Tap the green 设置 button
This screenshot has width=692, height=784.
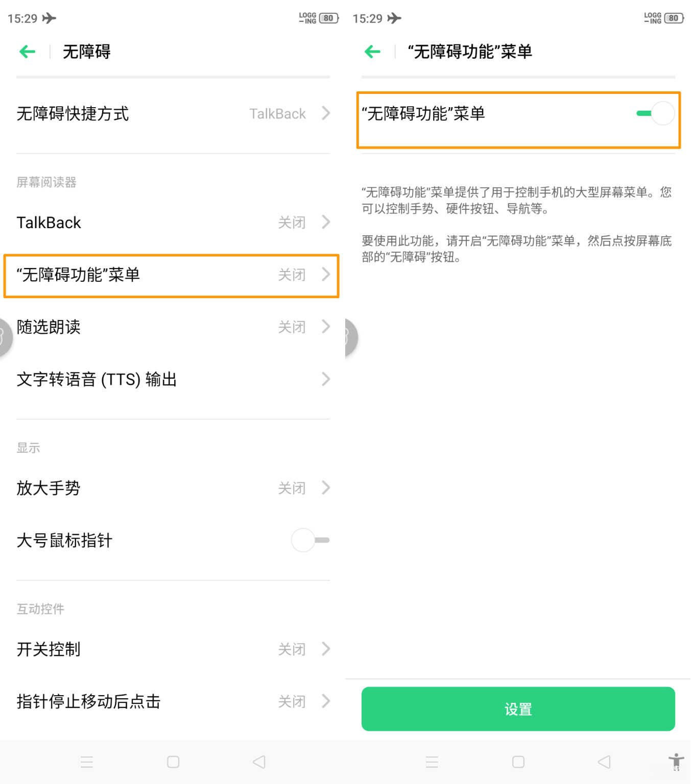coord(518,709)
